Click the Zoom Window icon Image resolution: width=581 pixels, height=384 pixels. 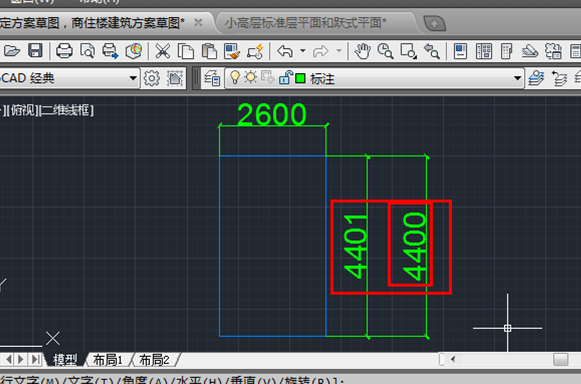pos(408,51)
